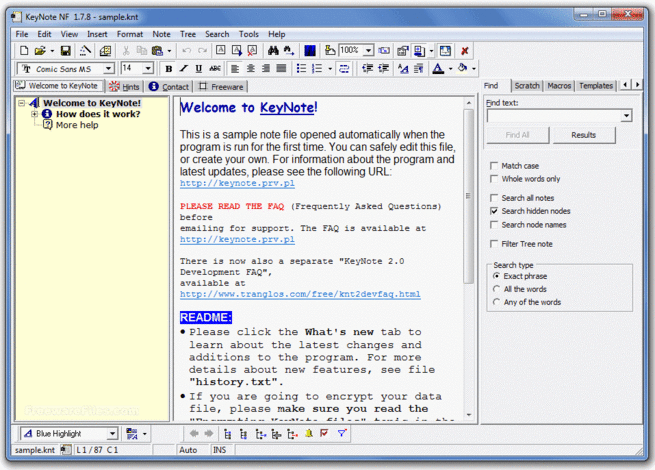Click the binoculars Find icon
This screenshot has width=655, height=470.
[273, 51]
